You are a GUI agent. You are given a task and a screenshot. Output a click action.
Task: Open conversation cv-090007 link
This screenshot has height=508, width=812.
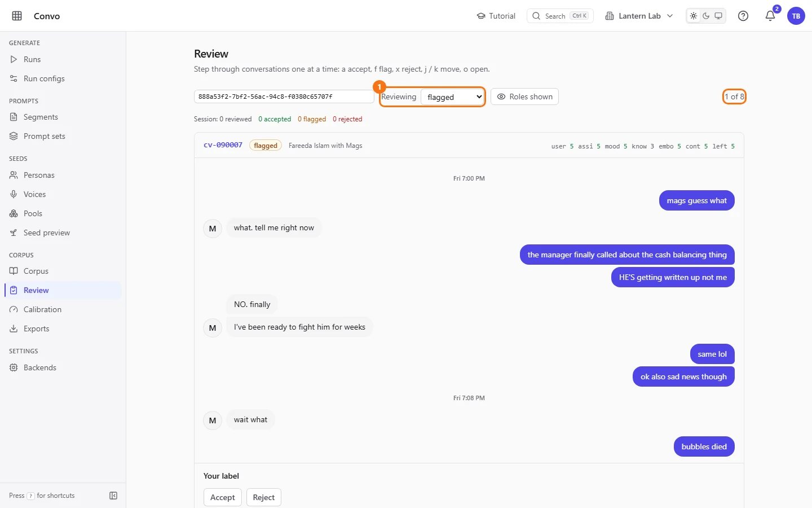tap(223, 145)
